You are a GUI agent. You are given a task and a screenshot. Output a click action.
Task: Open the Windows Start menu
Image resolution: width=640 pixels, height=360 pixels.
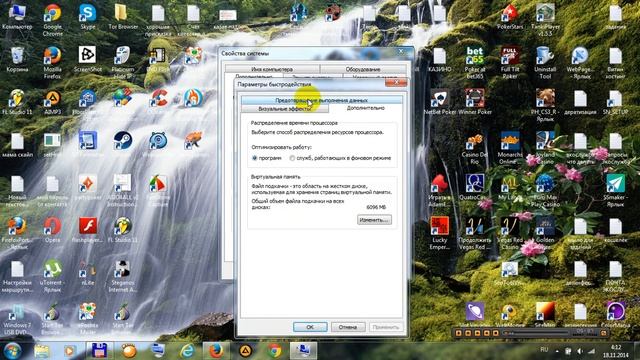pyautogui.click(x=12, y=351)
